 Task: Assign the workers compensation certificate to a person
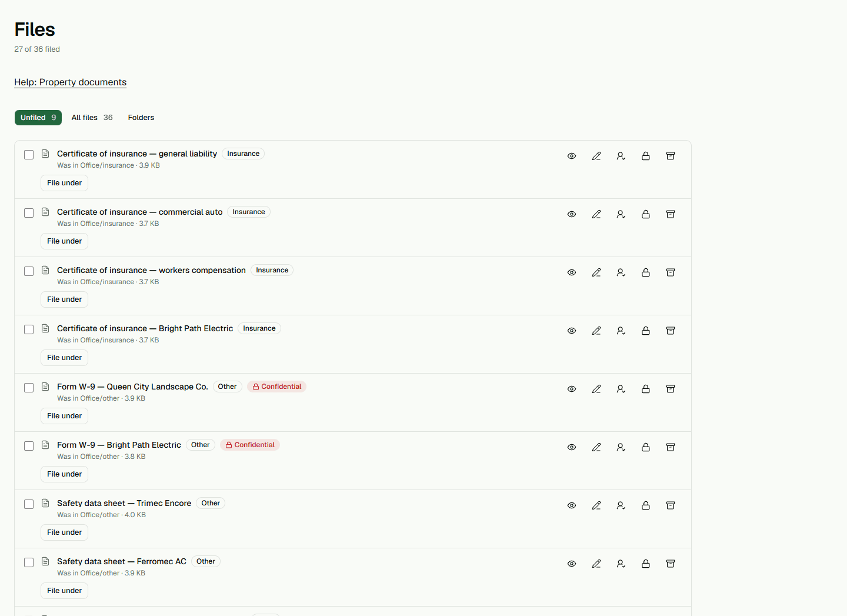(x=621, y=272)
